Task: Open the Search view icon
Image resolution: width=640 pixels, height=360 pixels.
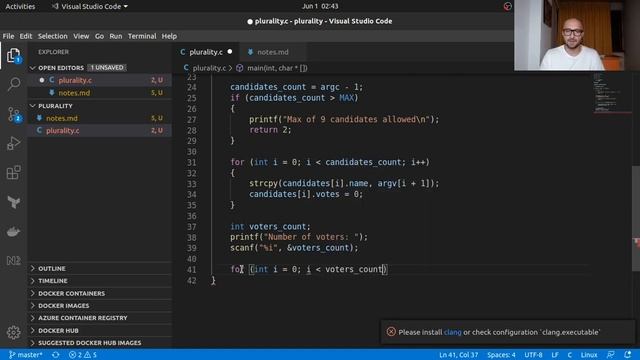Action: click(x=13, y=84)
